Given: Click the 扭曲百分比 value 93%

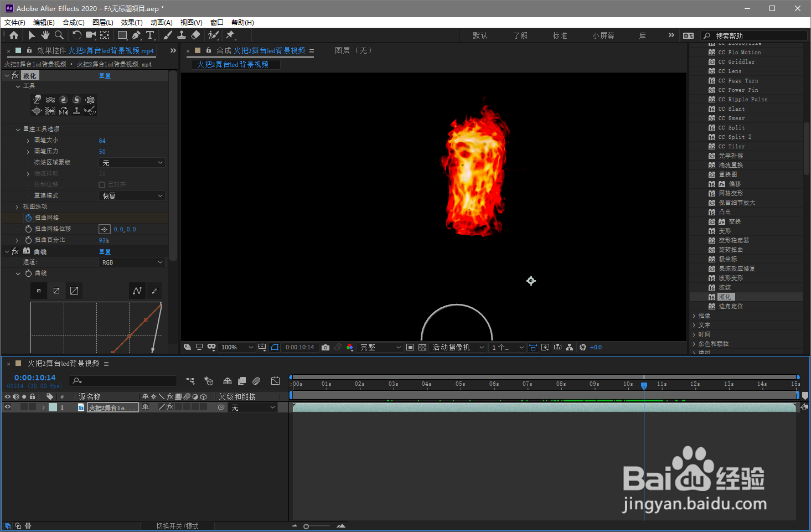Looking at the screenshot, I should [104, 240].
